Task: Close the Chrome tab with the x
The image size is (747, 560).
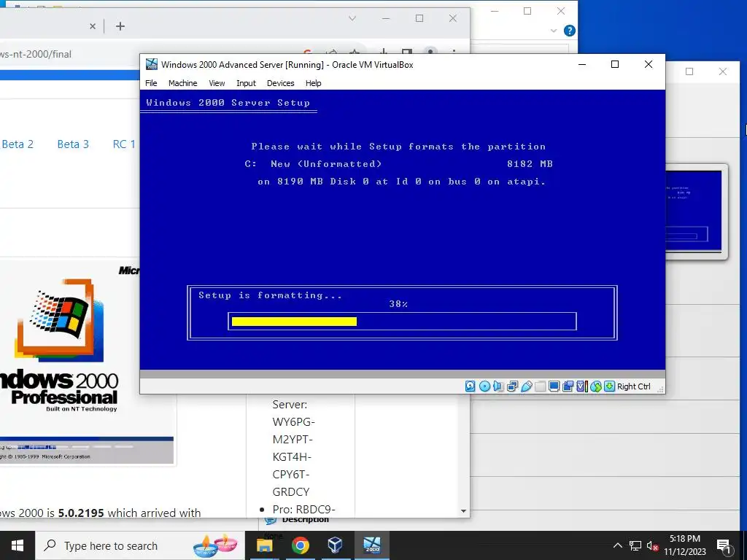Action: [x=93, y=27]
